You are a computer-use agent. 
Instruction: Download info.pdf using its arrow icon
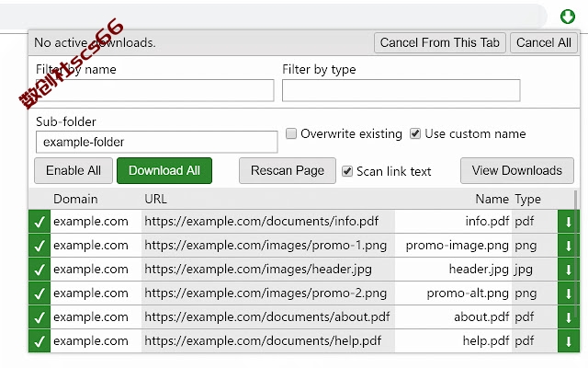569,222
